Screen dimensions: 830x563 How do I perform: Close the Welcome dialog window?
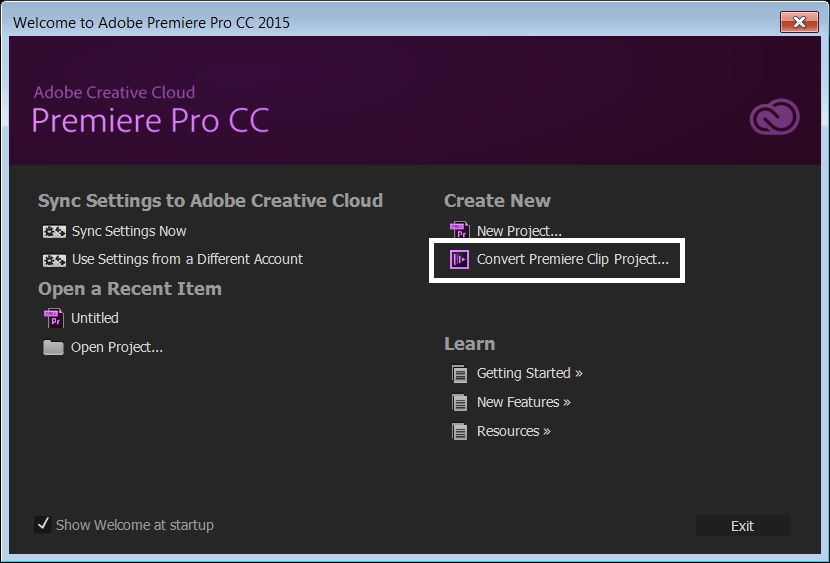coord(797,22)
